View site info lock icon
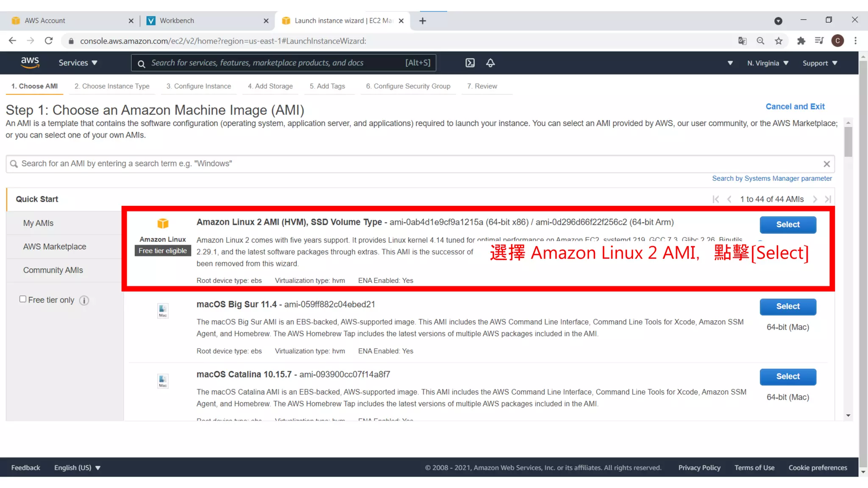Viewport: 868px width, 488px height. tap(71, 41)
